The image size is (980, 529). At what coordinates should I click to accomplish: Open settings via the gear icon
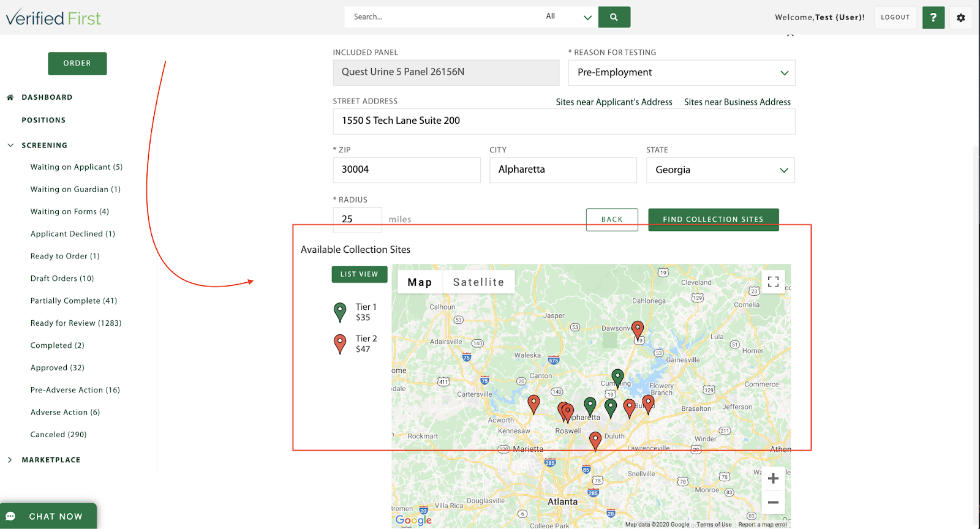960,18
